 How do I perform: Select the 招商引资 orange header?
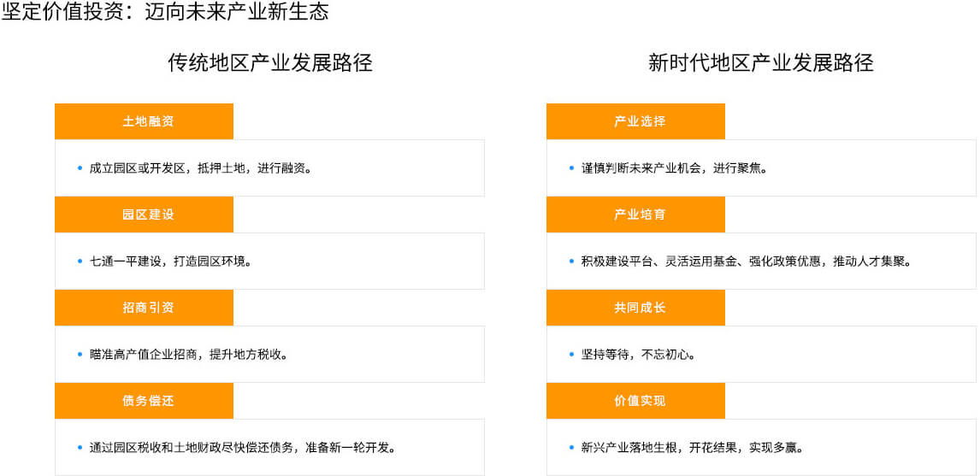point(144,308)
